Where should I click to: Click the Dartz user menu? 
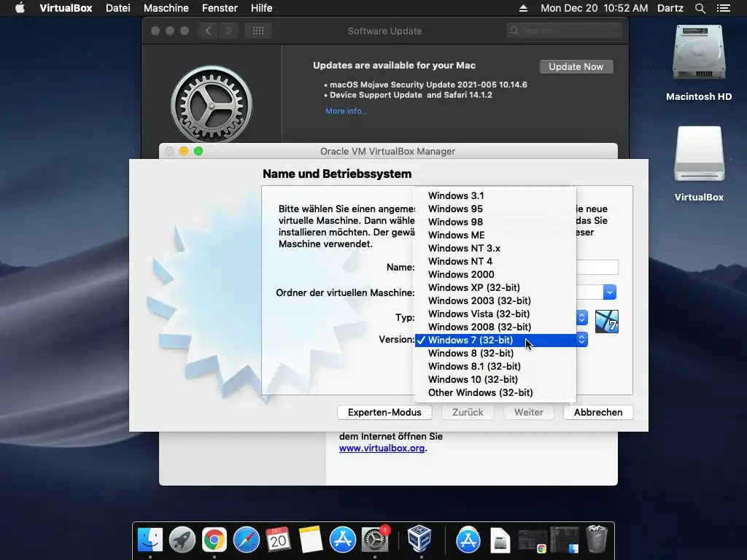tap(670, 8)
